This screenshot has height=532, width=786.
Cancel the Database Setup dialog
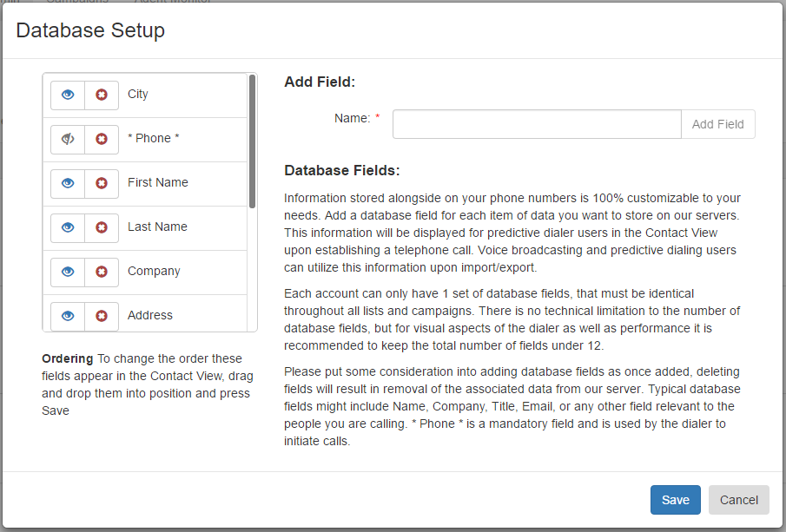click(738, 500)
